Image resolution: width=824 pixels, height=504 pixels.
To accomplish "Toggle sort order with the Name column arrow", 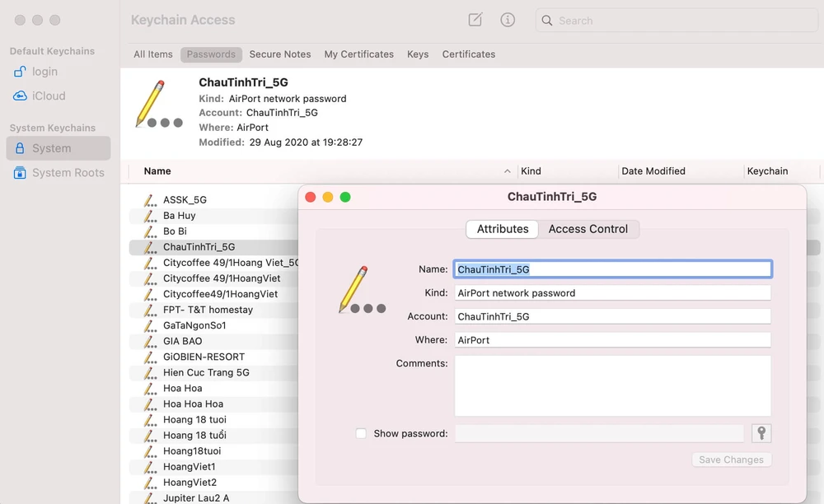I will click(x=507, y=171).
